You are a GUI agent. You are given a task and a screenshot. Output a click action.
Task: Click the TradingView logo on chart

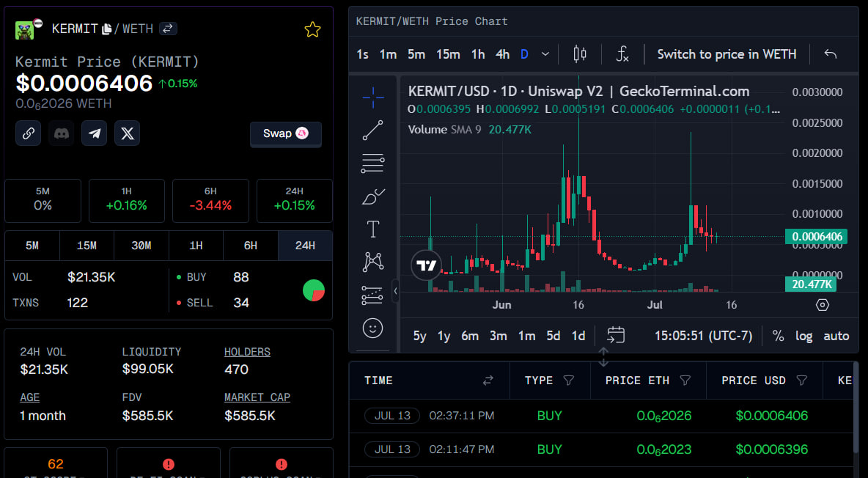(426, 266)
